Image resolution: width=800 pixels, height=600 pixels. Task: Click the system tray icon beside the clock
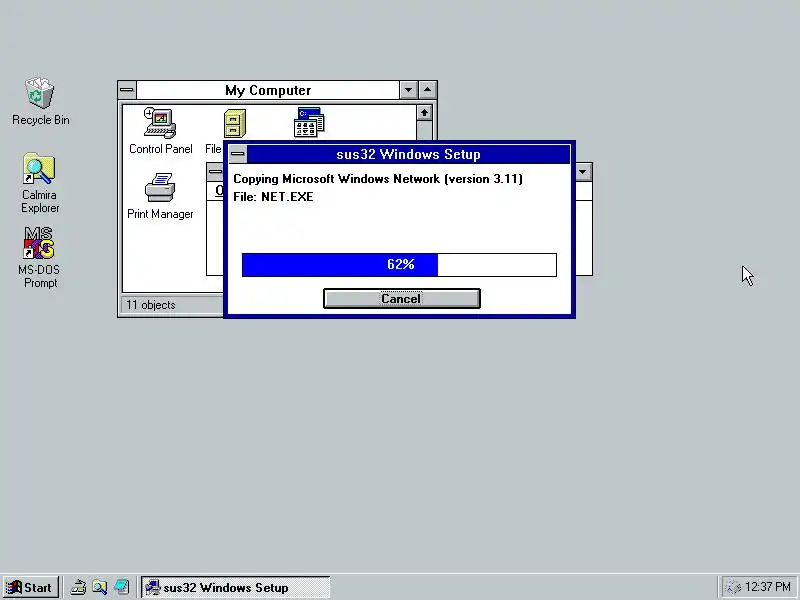click(x=733, y=587)
